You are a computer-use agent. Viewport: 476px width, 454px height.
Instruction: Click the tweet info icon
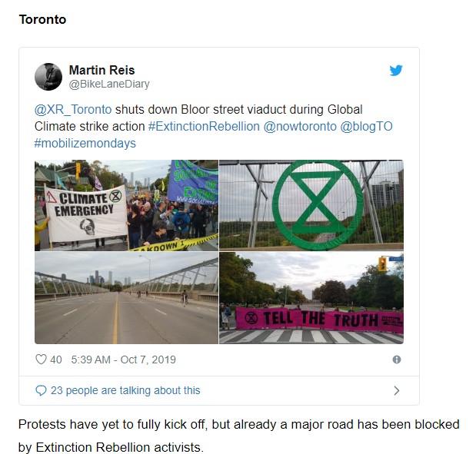click(x=397, y=360)
